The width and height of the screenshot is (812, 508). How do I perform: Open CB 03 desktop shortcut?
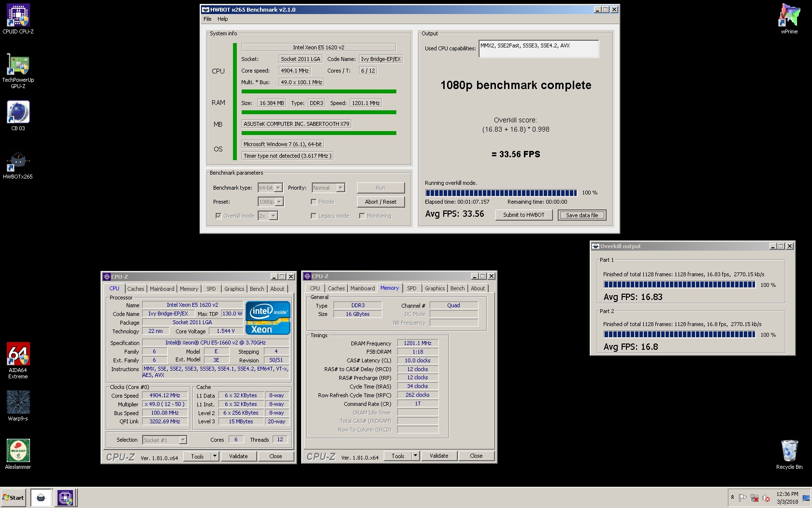(x=18, y=115)
